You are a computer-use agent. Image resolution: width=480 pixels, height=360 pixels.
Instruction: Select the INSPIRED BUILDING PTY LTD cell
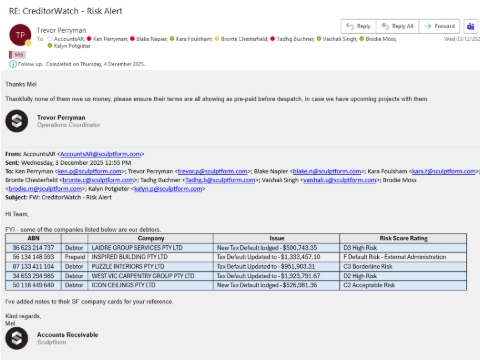[x=151, y=257]
